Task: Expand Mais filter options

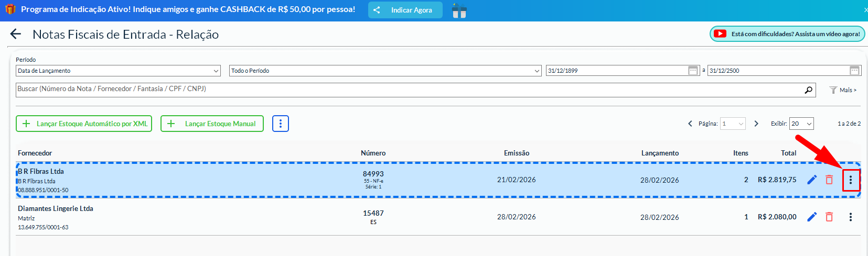Action: click(843, 90)
